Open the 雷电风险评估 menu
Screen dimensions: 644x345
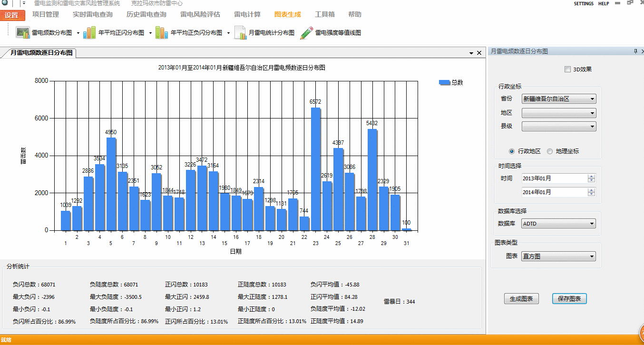click(x=200, y=14)
